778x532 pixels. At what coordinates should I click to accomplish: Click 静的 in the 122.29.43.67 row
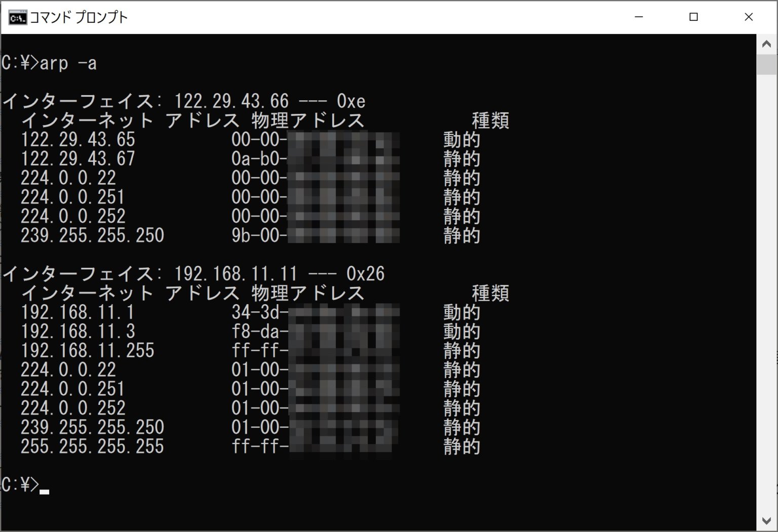(x=461, y=159)
